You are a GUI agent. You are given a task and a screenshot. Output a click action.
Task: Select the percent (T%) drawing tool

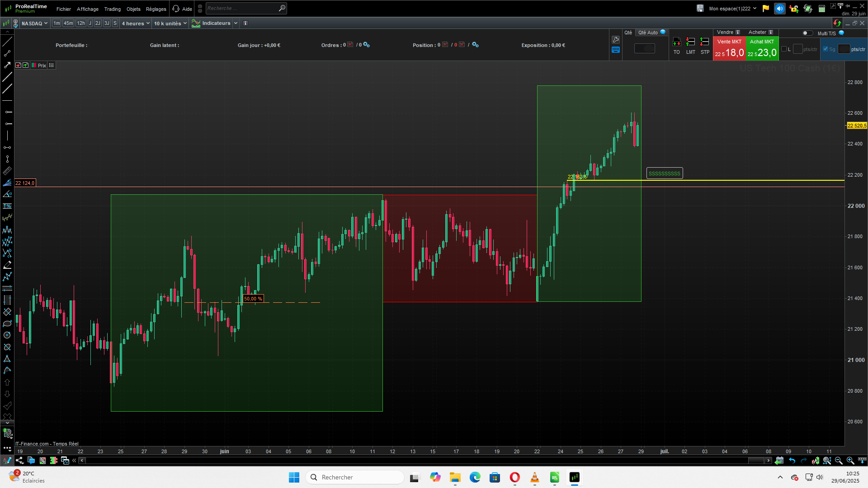click(7, 206)
